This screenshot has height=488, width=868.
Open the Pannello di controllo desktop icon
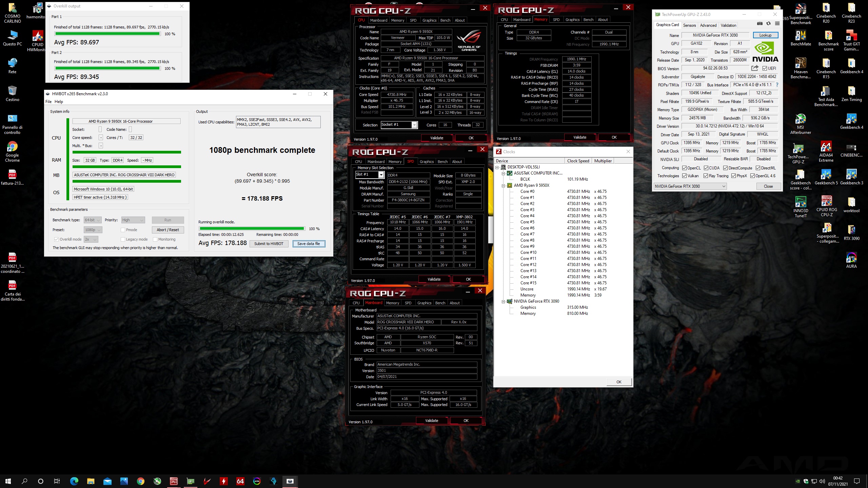pyautogui.click(x=13, y=124)
